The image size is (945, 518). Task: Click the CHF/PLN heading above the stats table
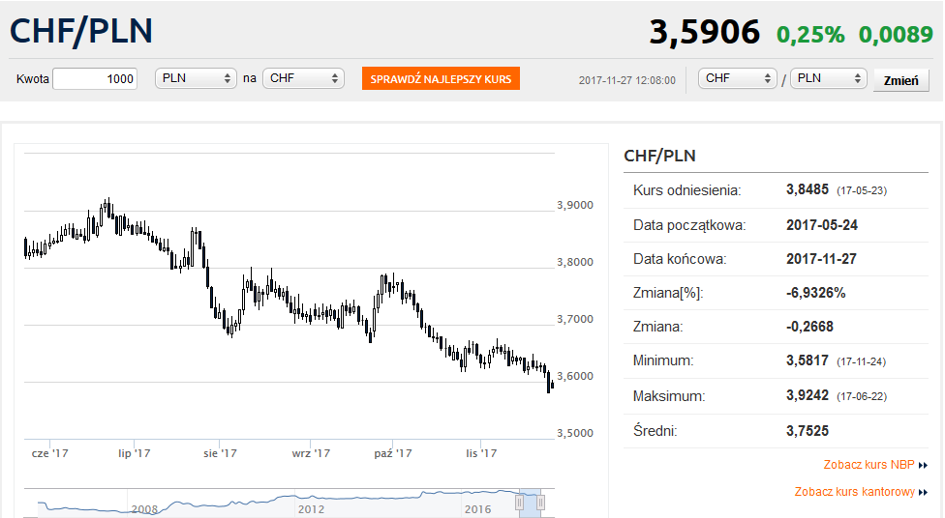(x=659, y=156)
